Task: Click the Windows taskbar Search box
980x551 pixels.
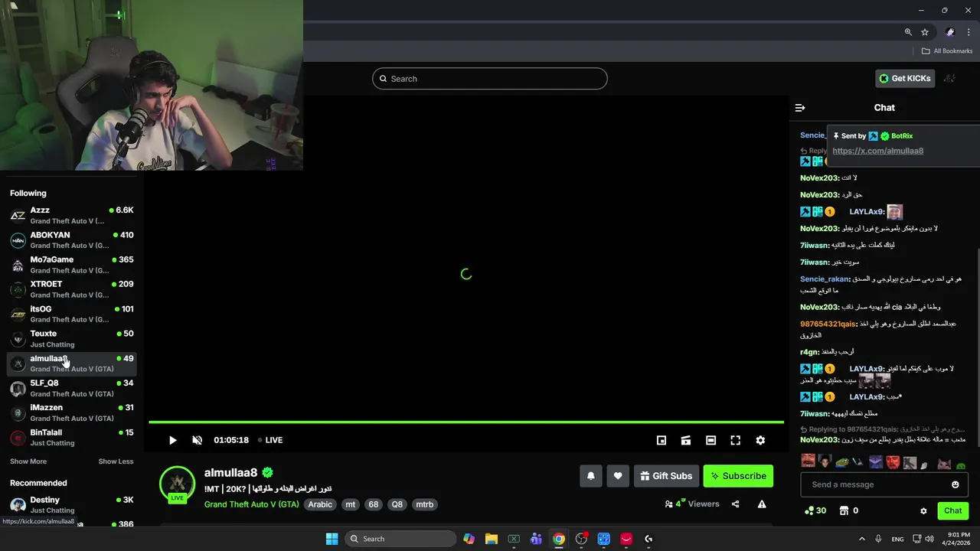Action: [399, 539]
